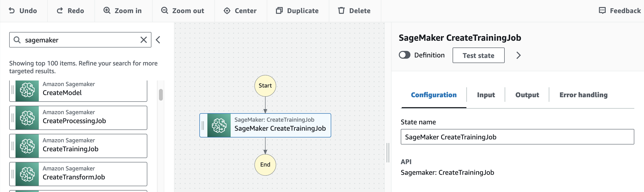644x192 pixels.
Task: Duplicate the selected state
Action: [297, 11]
